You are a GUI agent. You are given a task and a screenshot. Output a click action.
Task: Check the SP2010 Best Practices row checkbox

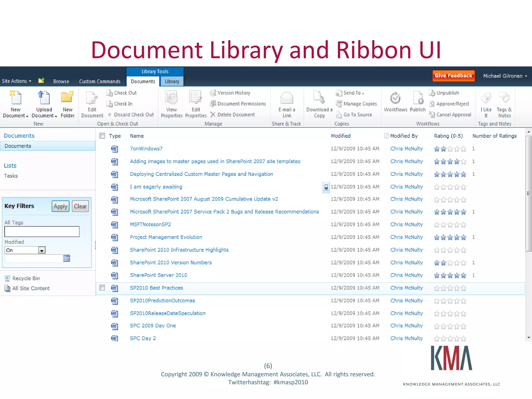pyautogui.click(x=102, y=288)
